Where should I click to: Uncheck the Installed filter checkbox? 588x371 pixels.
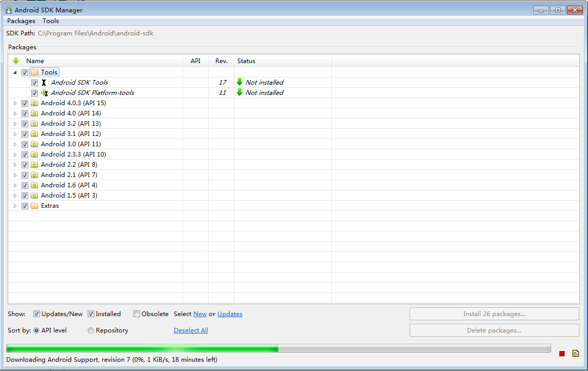click(91, 314)
